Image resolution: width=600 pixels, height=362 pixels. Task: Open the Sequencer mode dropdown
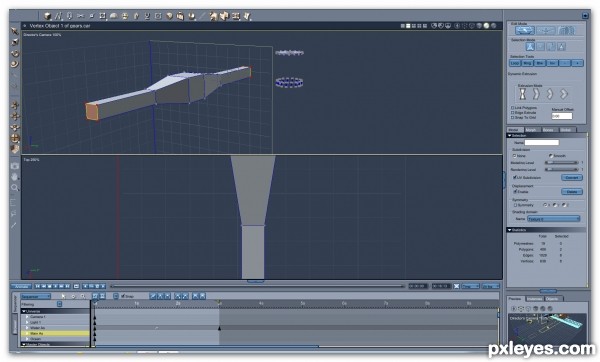(x=36, y=297)
